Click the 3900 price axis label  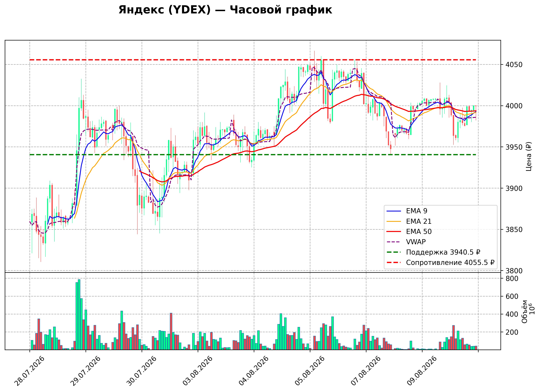click(514, 188)
